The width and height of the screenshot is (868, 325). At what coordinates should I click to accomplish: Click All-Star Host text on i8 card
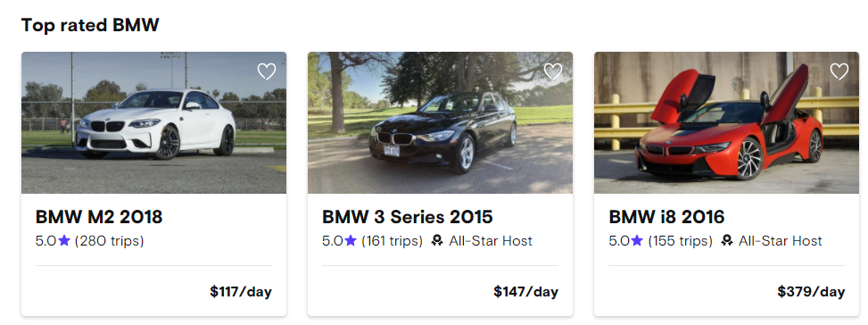click(780, 241)
